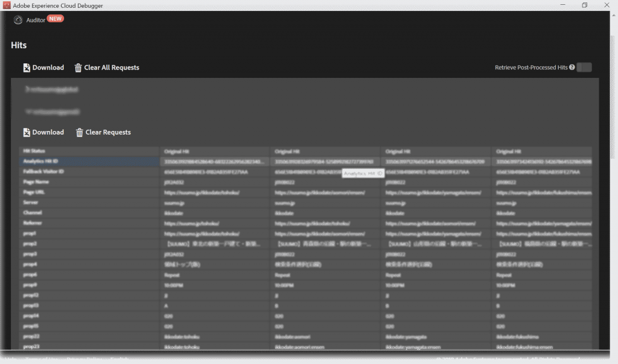Click the Adobe Experience Cloud Debugger title icon

coord(6,5)
